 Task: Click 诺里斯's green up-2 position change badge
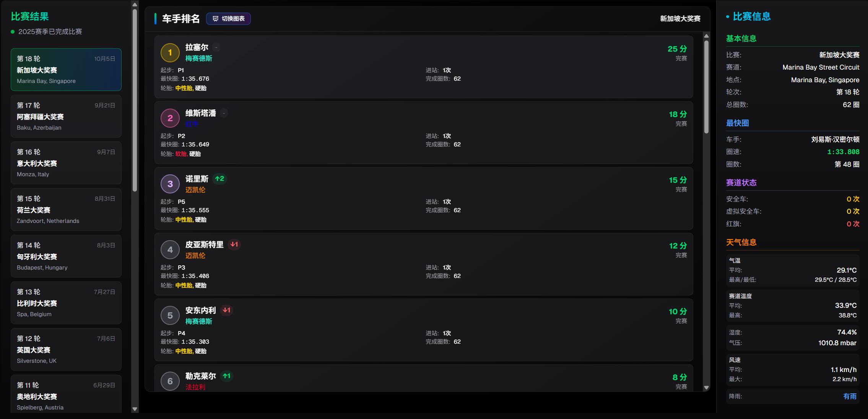coord(219,179)
